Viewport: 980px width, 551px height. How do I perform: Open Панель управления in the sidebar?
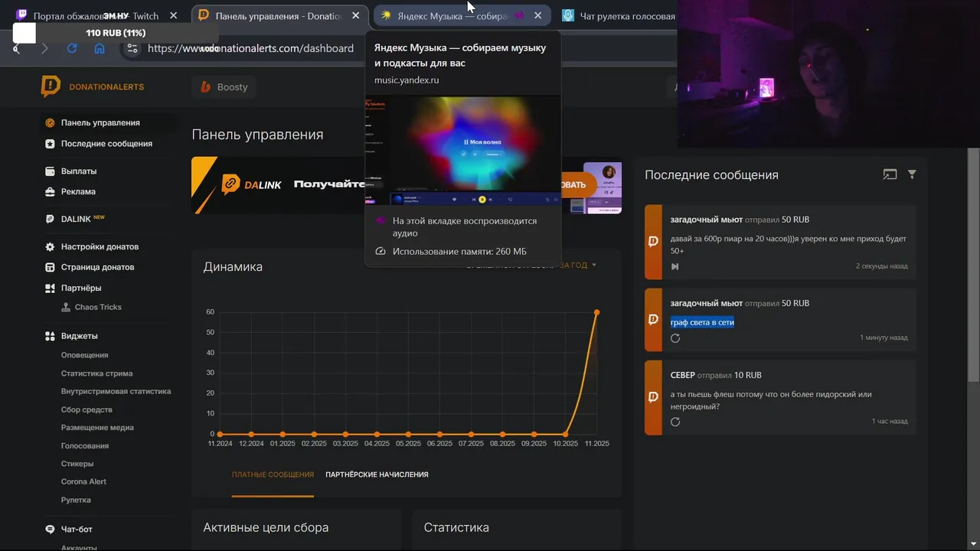pyautogui.click(x=100, y=122)
